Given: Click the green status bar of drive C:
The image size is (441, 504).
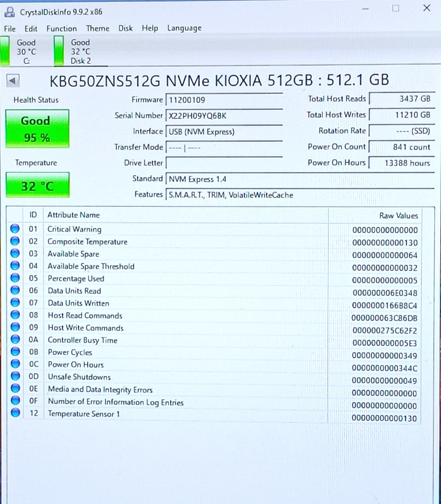Looking at the screenshot, I should coord(5,51).
